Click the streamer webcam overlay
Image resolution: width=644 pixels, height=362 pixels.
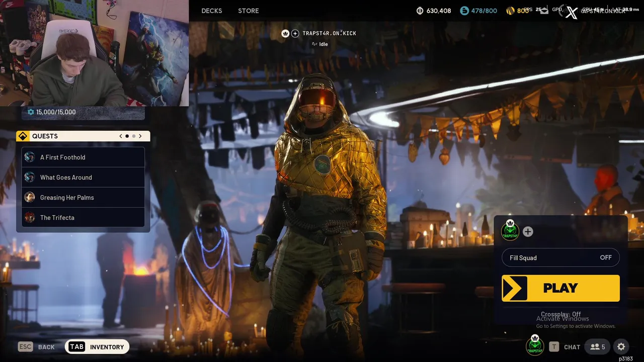click(94, 53)
